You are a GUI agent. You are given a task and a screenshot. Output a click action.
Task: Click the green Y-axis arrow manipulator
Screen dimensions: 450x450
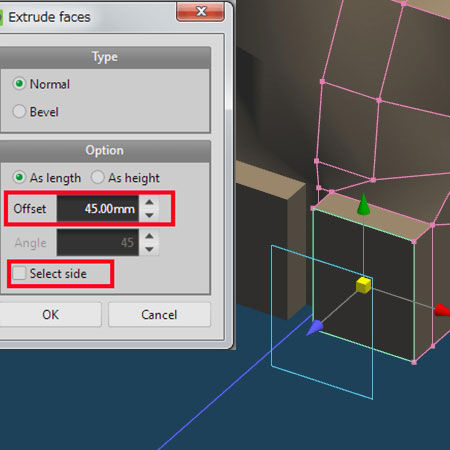[363, 204]
